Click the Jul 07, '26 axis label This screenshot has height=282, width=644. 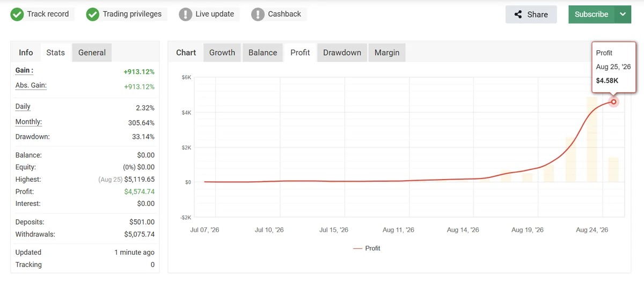(205, 230)
